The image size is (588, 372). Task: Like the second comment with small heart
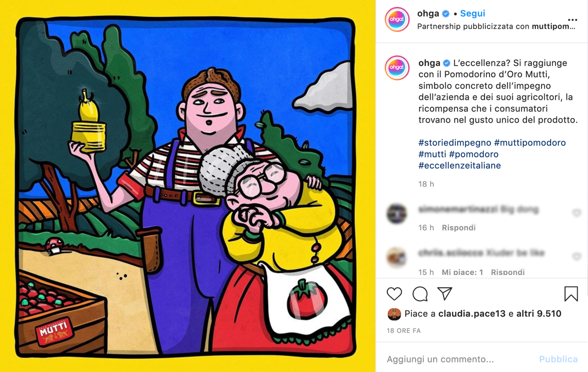point(576,256)
